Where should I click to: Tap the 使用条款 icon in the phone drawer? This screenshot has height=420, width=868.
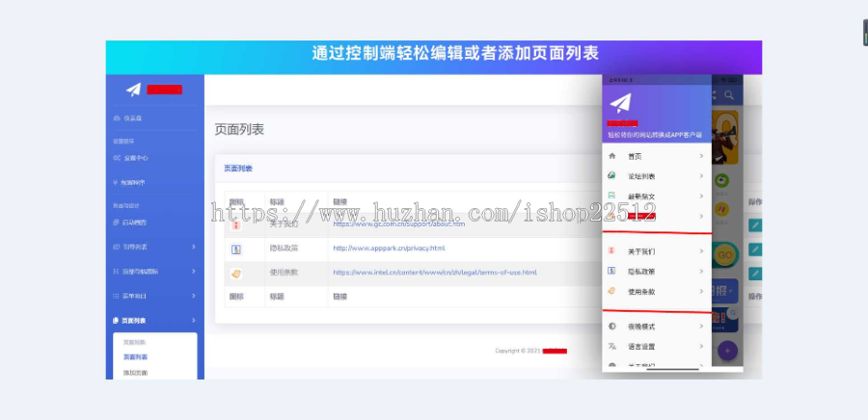(x=611, y=291)
